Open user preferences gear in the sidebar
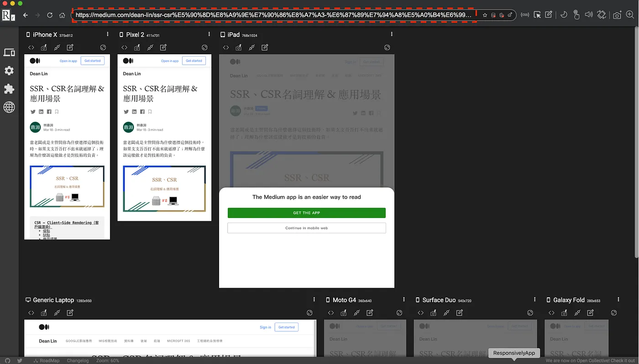This screenshot has width=639, height=364. [x=9, y=71]
